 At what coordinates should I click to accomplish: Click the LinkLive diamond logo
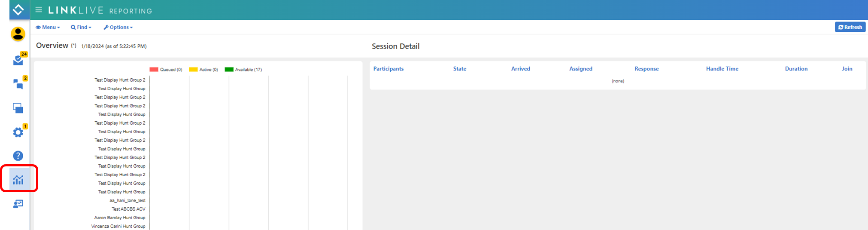tap(18, 9)
